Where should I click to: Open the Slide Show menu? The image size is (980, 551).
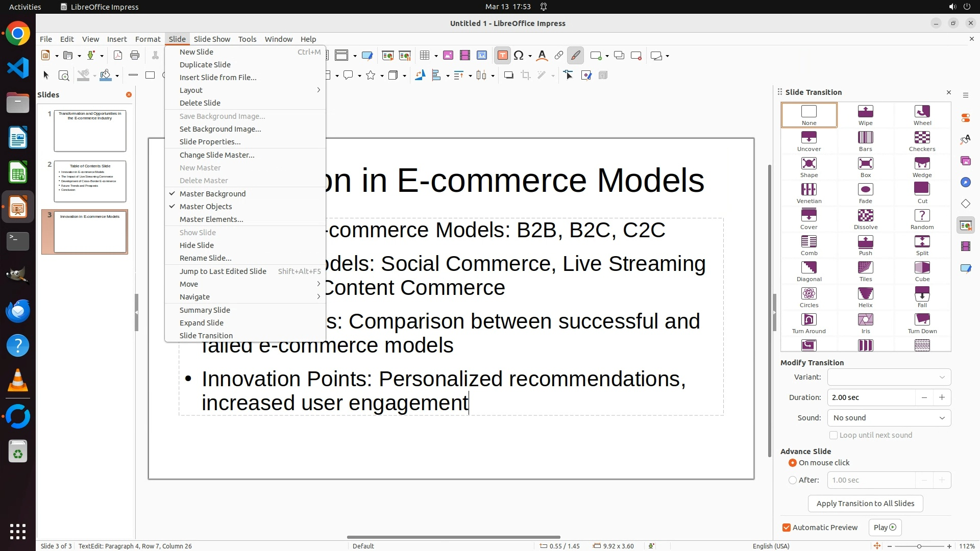212,39
